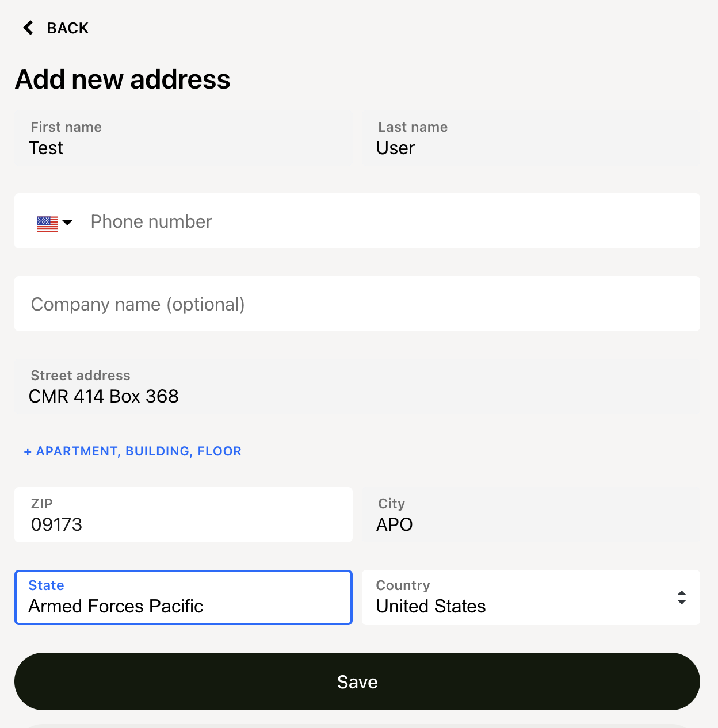Click the back chevron arrow icon

[x=28, y=28]
